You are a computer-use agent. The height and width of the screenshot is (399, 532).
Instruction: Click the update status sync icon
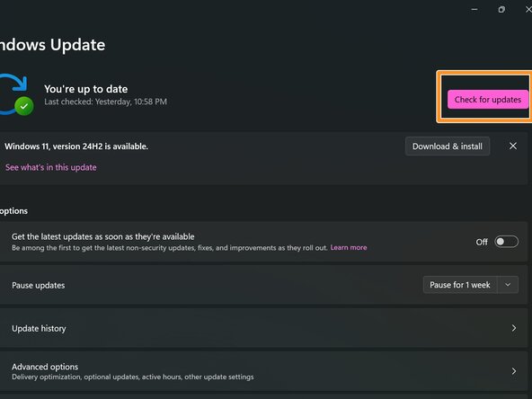(x=16, y=94)
